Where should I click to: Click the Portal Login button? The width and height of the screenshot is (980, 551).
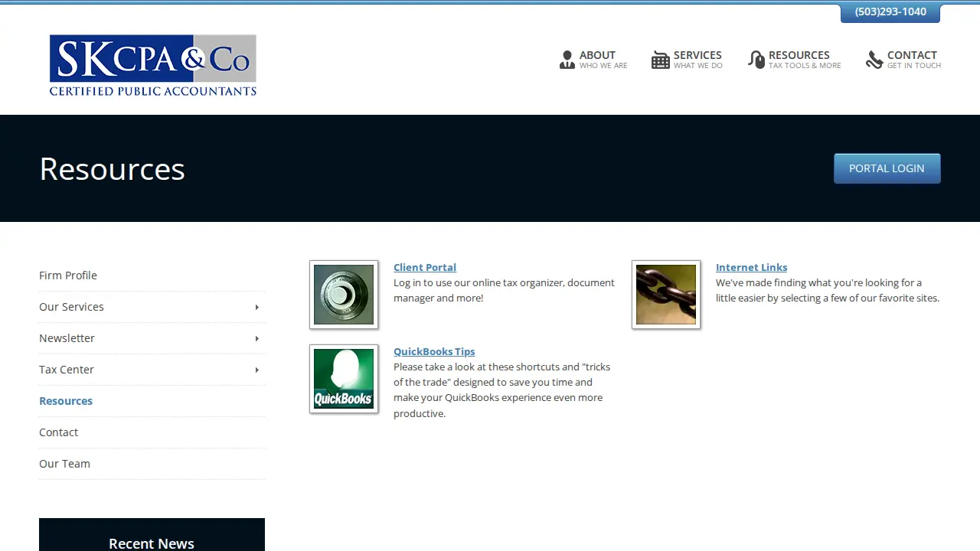pyautogui.click(x=887, y=168)
